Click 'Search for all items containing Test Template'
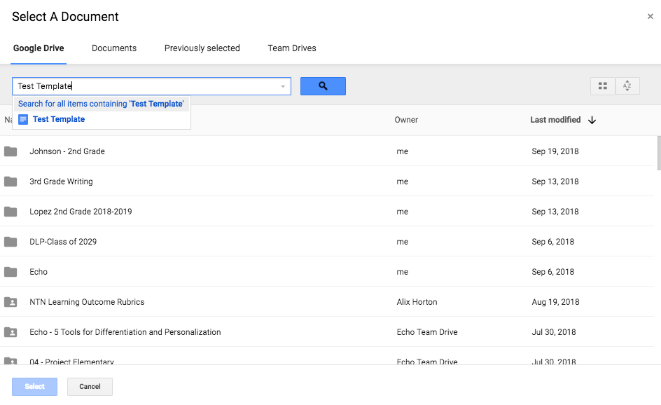This screenshot has width=661, height=405. click(x=101, y=103)
